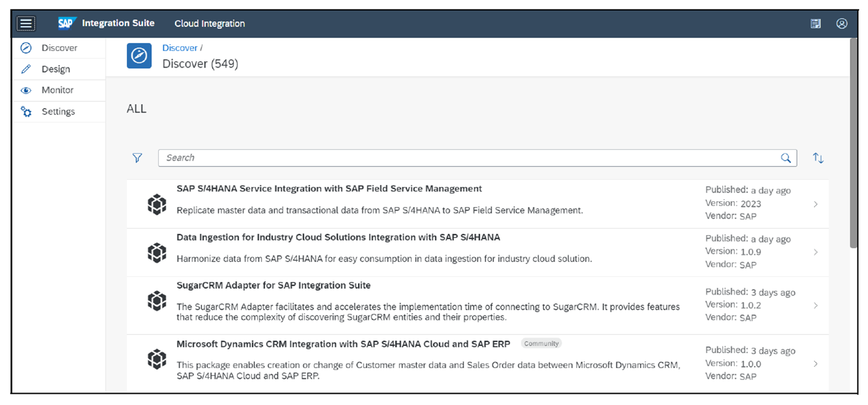Click the SugarCRM Adapter package cube icon
This screenshot has height=405, width=868.
[157, 301]
